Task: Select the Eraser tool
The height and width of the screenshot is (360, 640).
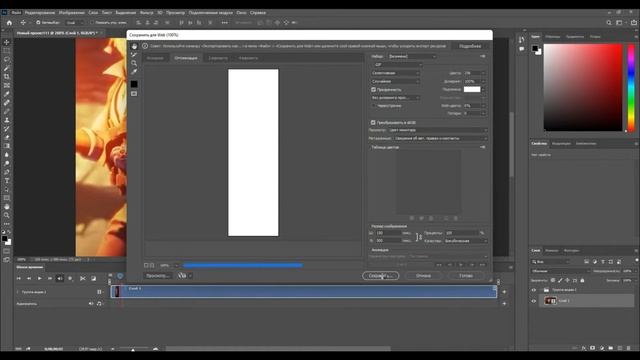Action: 7,137
